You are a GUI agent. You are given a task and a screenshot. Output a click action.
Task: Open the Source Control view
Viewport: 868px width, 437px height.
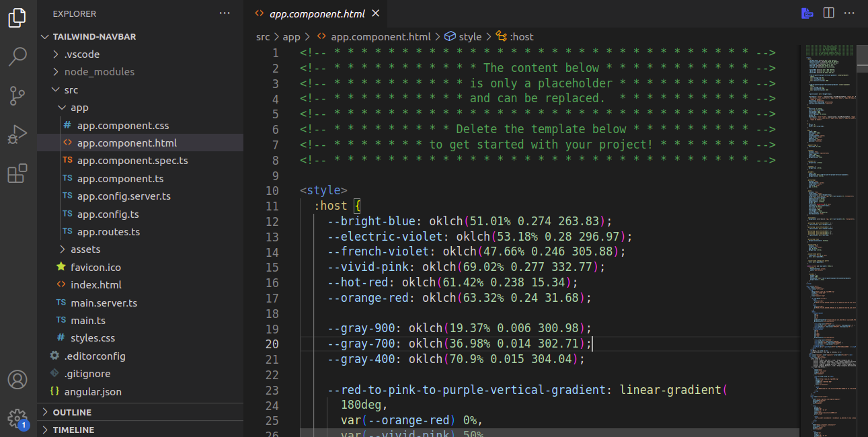[x=17, y=96]
